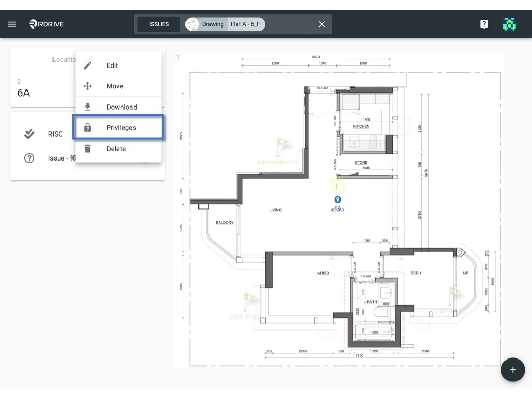Open the hamburger navigation menu
532x399 pixels.
coord(12,24)
